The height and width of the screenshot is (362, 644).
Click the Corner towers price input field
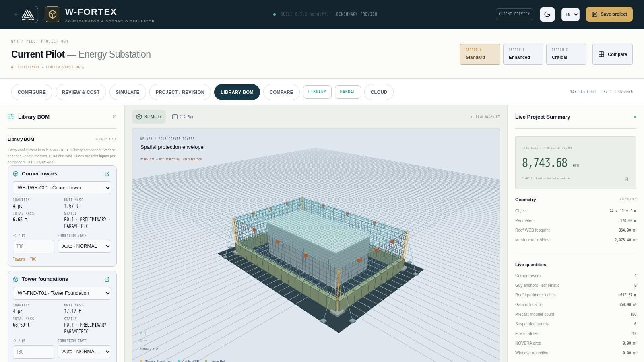click(33, 247)
